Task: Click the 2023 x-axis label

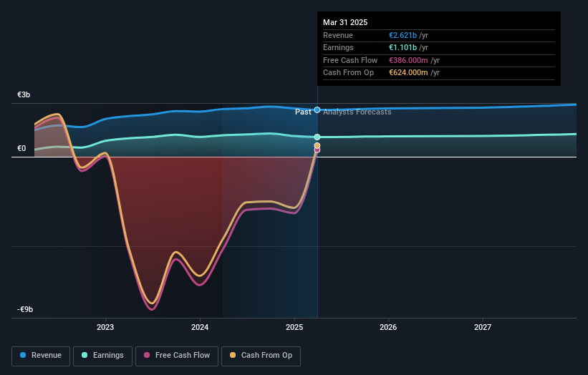Action: 105,327
